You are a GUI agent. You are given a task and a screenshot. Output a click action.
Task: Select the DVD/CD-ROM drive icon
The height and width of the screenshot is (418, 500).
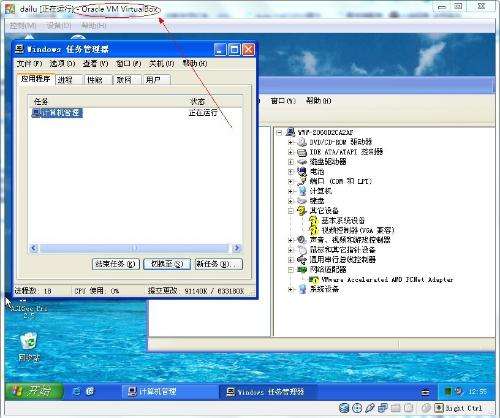click(x=302, y=142)
